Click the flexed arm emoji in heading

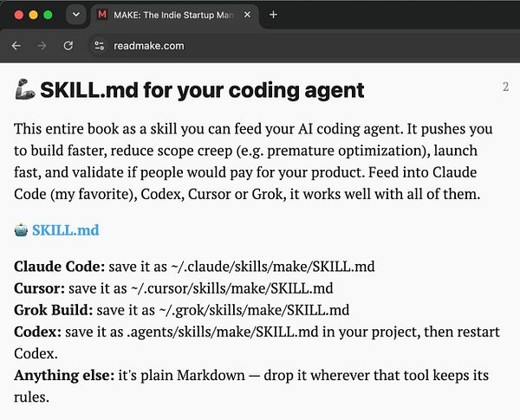[25, 89]
